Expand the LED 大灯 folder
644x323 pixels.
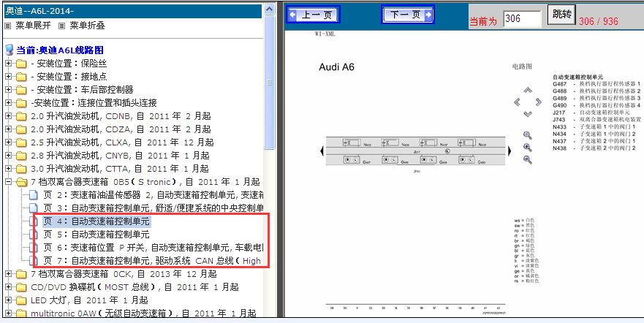8,300
